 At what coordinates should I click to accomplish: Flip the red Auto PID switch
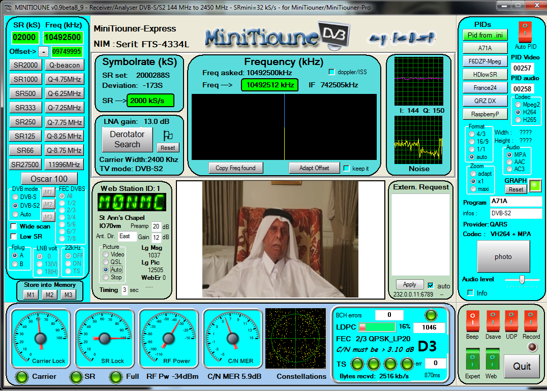tap(525, 31)
